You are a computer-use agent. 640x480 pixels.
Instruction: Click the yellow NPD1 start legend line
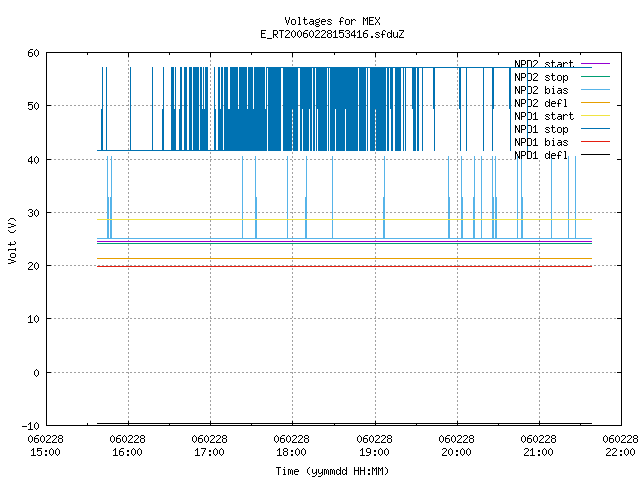pyautogui.click(x=595, y=116)
